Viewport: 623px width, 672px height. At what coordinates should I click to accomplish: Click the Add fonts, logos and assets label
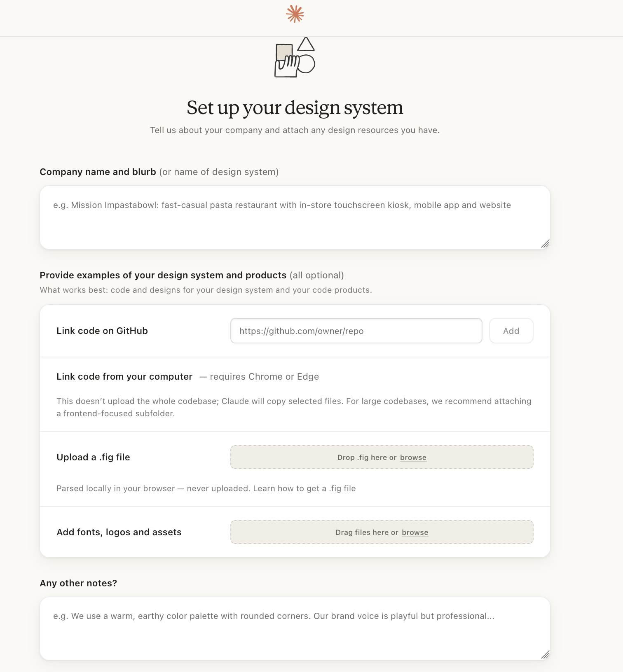(119, 532)
